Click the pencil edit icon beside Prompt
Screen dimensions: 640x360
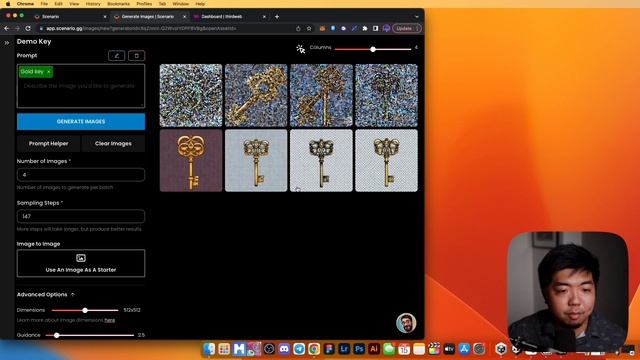[117, 56]
